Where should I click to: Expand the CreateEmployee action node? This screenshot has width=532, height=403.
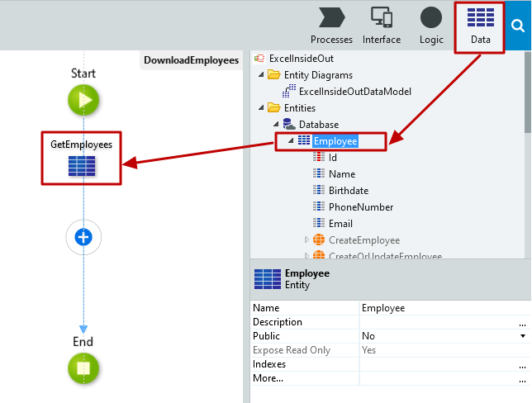pyautogui.click(x=306, y=239)
